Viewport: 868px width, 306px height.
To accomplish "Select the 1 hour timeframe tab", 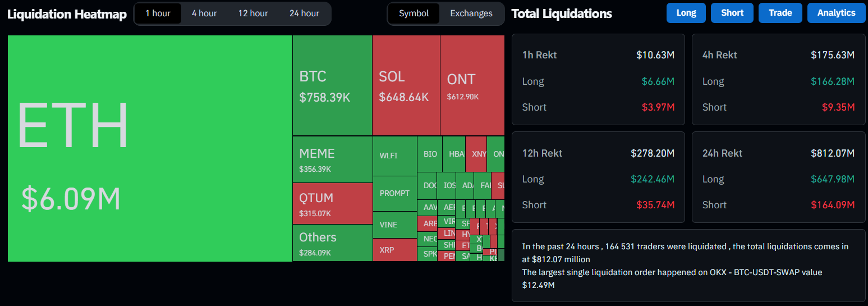I will [158, 13].
